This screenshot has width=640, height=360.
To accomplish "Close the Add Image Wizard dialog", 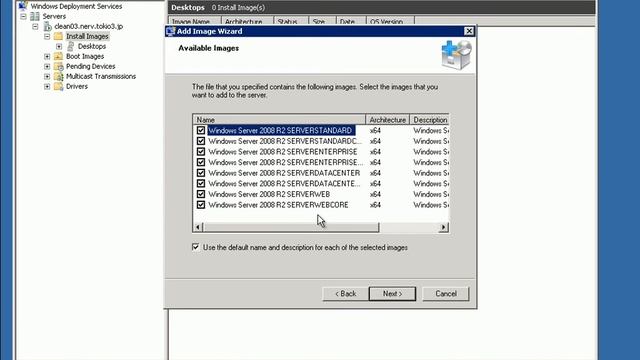I will click(469, 31).
